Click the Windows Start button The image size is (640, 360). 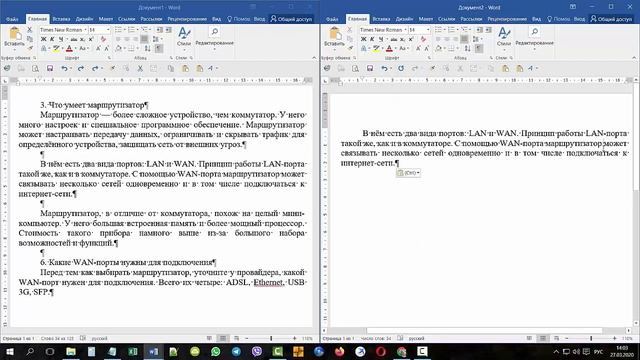(9, 351)
